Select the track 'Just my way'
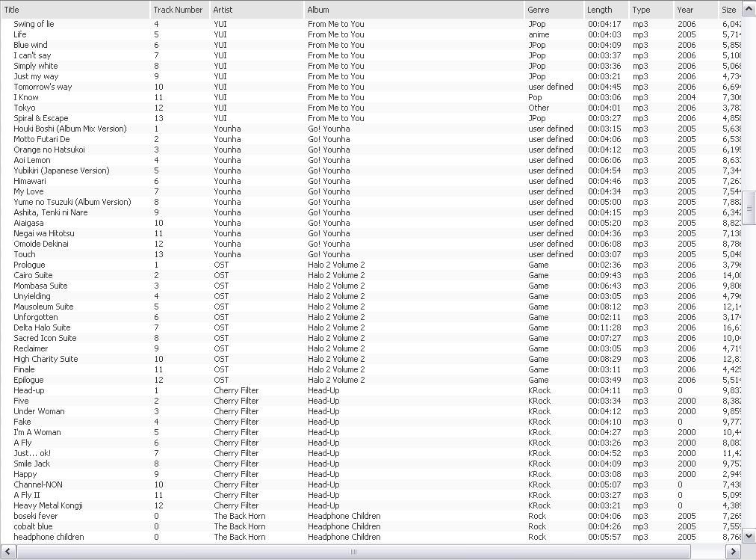Image resolution: width=756 pixels, height=560 pixels. coord(36,77)
